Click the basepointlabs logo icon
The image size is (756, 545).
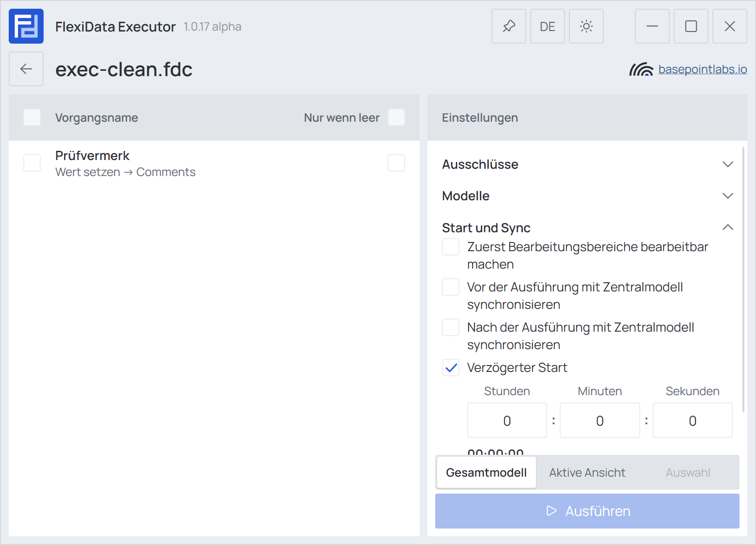tap(641, 69)
